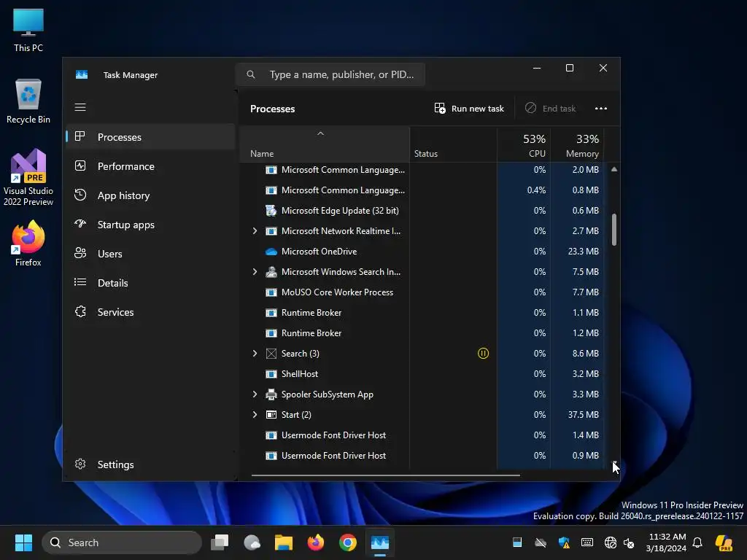This screenshot has width=747, height=560.
Task: Open This PC desktop icon
Action: tap(28, 29)
